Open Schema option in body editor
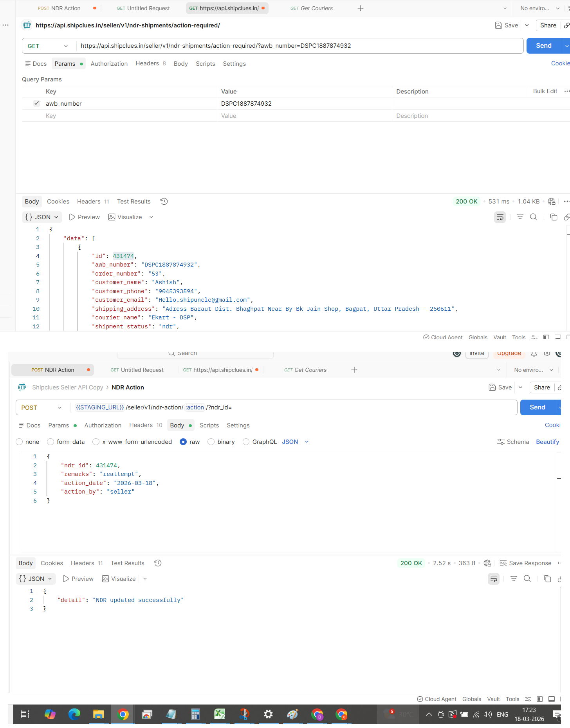 point(513,441)
